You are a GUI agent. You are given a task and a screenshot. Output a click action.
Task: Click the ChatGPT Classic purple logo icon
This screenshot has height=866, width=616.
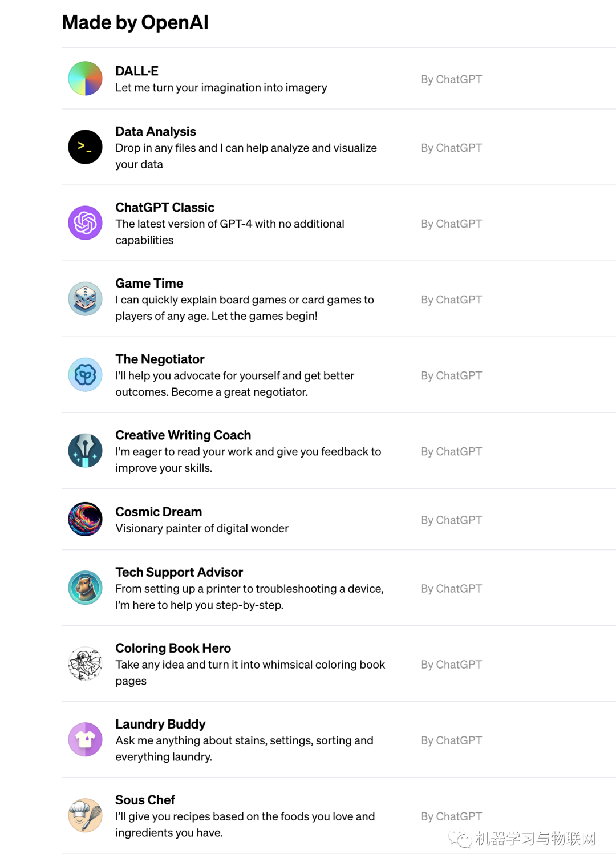click(x=85, y=223)
